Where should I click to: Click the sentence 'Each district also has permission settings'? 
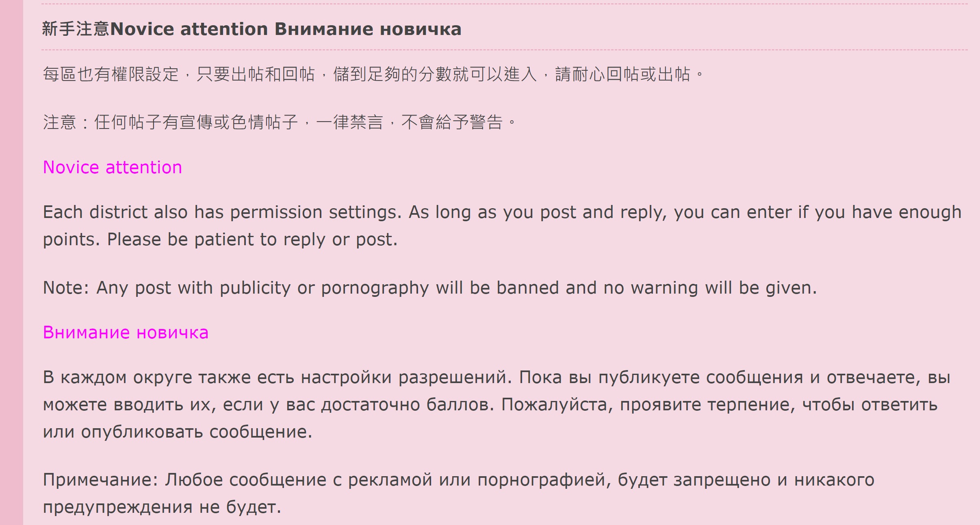coord(222,212)
